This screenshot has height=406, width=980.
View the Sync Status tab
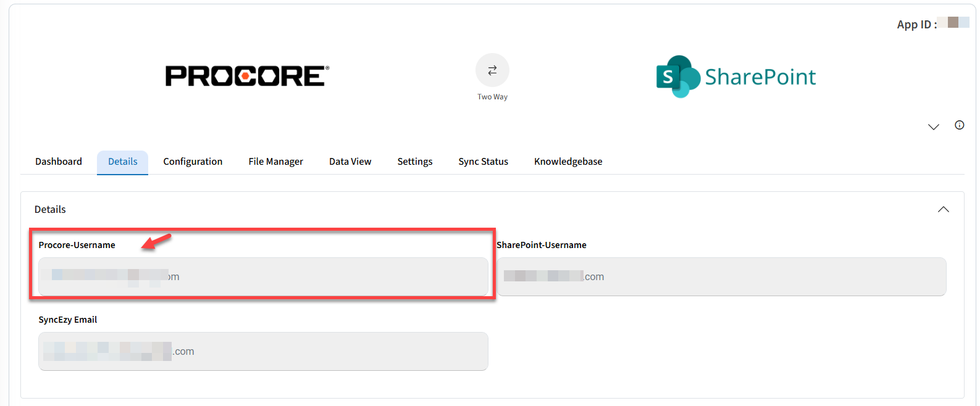[x=483, y=162]
